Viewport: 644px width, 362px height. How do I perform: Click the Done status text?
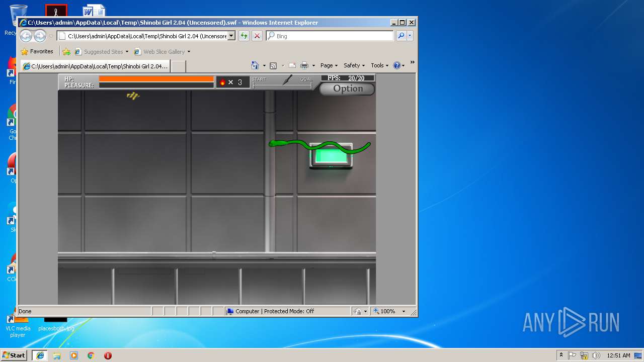(25, 311)
